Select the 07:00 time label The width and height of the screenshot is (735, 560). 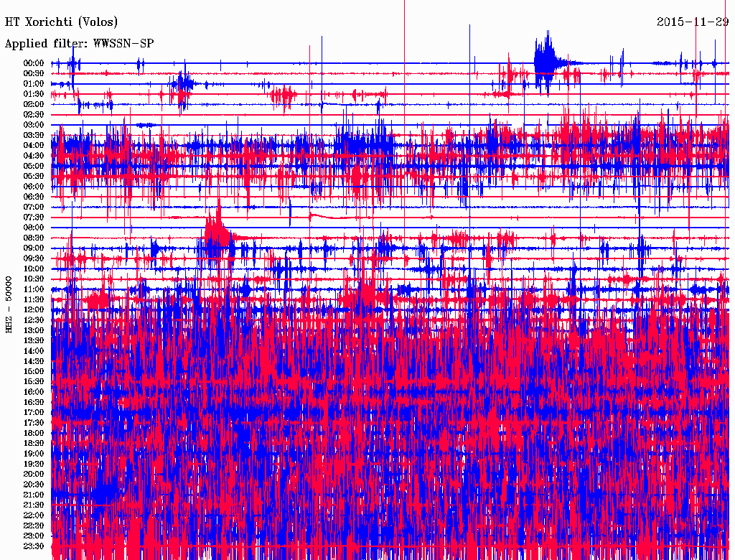[x=34, y=207]
